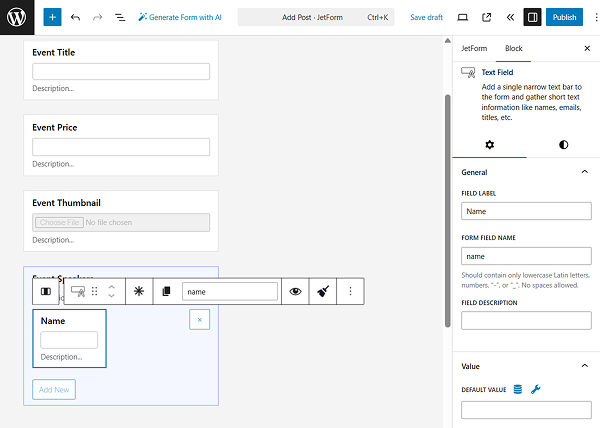Click the copy field name icon

166,291
